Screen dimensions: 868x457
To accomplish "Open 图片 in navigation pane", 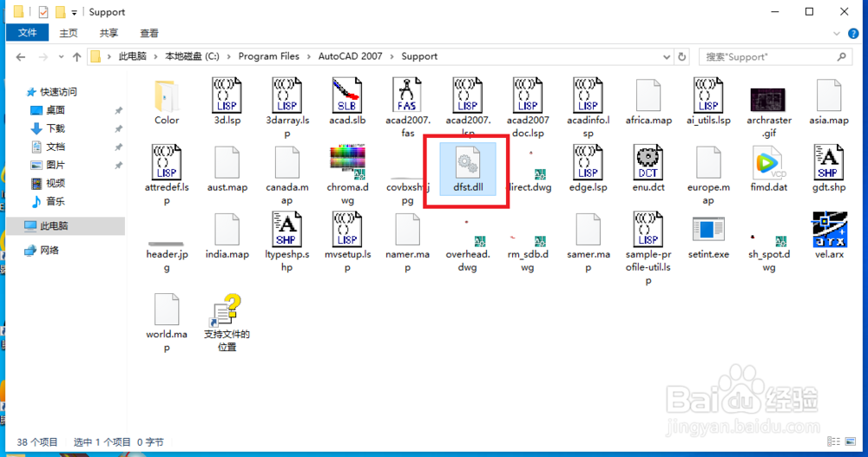I will pyautogui.click(x=56, y=165).
